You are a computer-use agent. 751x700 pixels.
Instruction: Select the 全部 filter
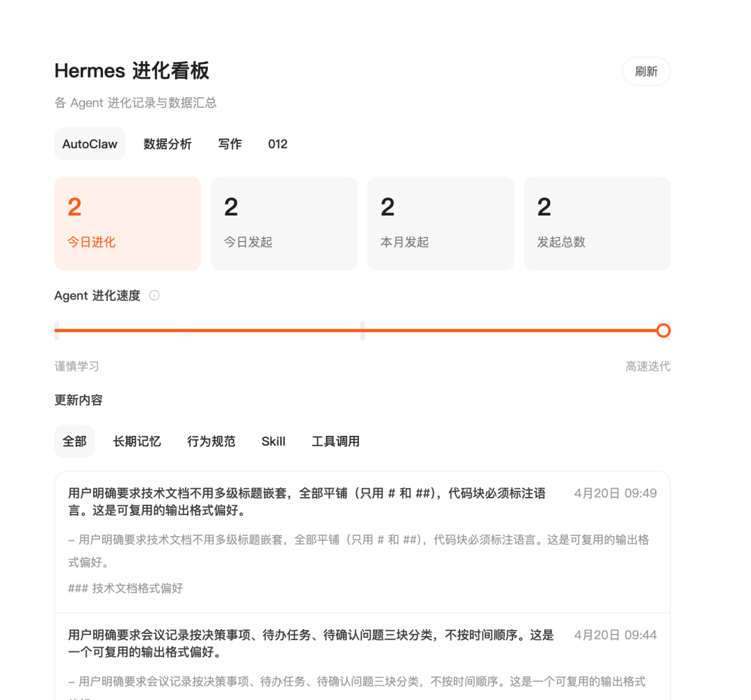click(x=74, y=441)
